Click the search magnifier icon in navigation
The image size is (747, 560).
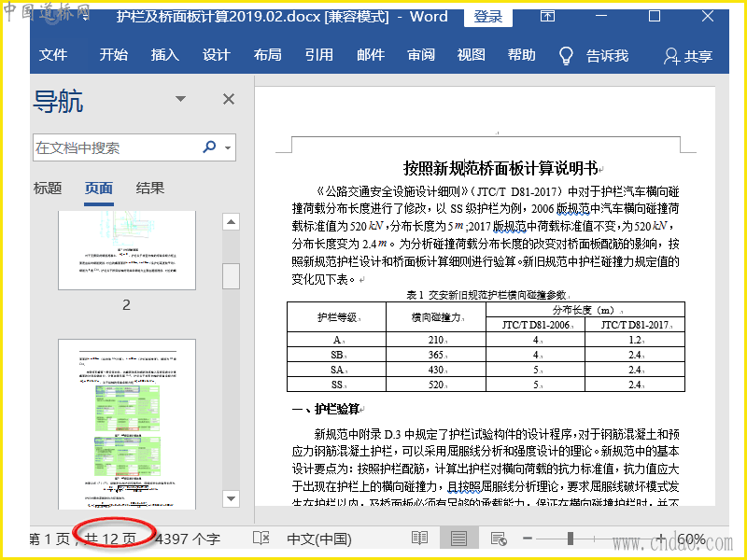point(209,147)
